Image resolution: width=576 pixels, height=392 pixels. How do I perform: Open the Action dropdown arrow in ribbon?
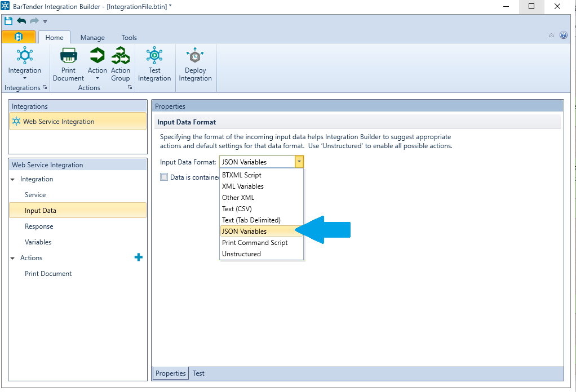98,78
